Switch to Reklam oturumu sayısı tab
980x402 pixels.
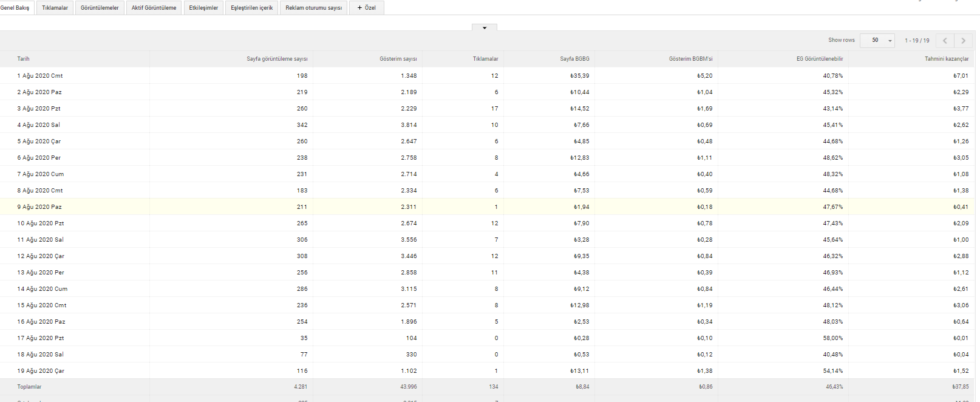coord(313,8)
